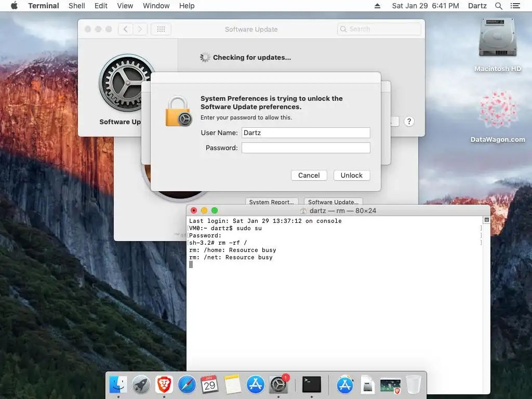Click 'Checking for updates...' text
532x399 pixels.
point(252,57)
